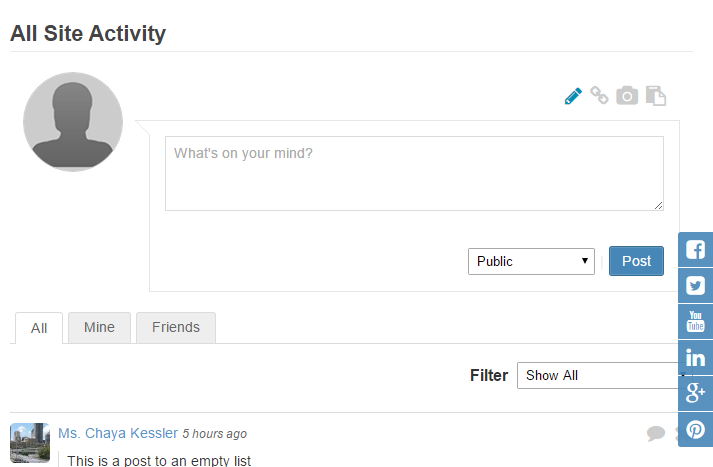Click the chain link attachment icon
The width and height of the screenshot is (713, 467).
point(599,96)
